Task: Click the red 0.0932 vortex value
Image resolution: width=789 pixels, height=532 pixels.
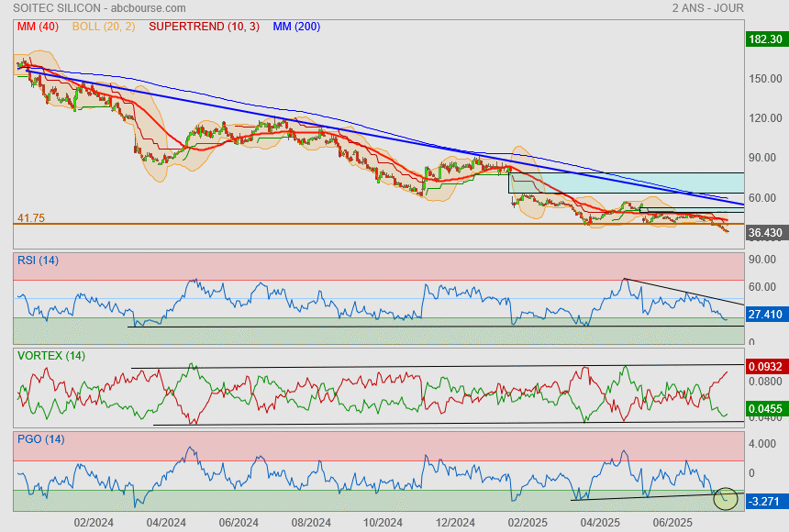Action: (x=765, y=366)
